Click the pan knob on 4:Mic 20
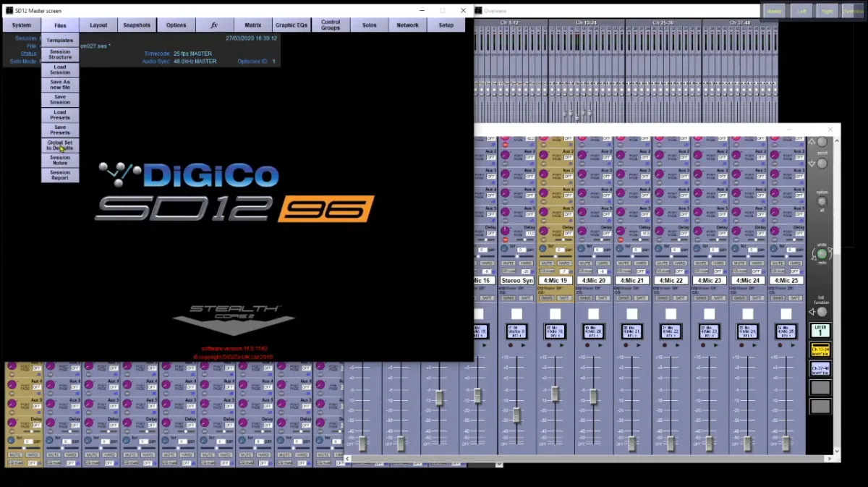The height and width of the screenshot is (487, 868). coord(581,248)
